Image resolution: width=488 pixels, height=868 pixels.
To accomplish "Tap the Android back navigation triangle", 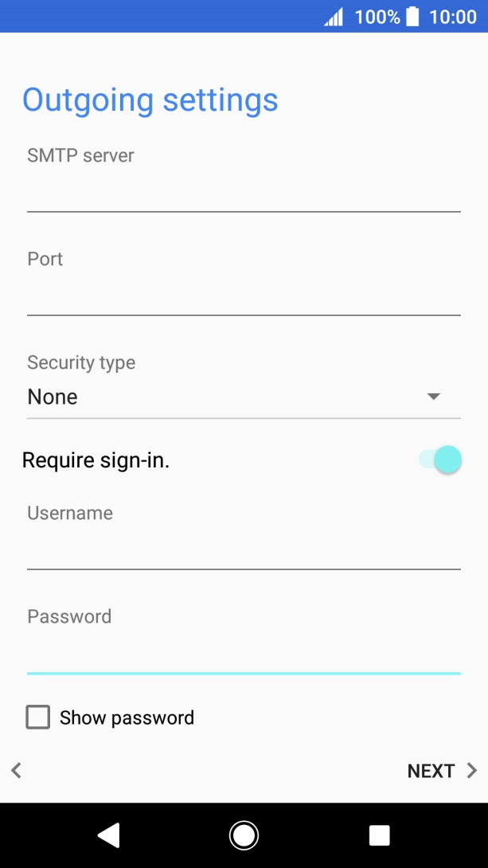I will point(108,835).
